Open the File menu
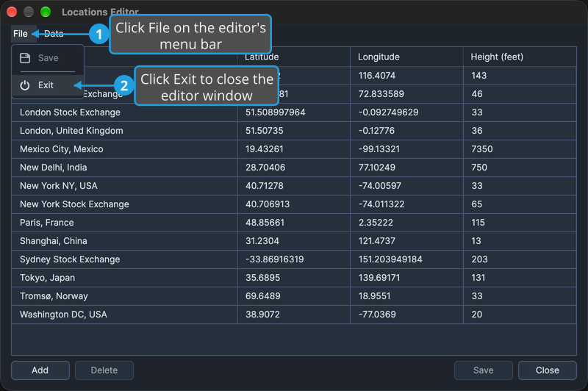 click(x=21, y=34)
